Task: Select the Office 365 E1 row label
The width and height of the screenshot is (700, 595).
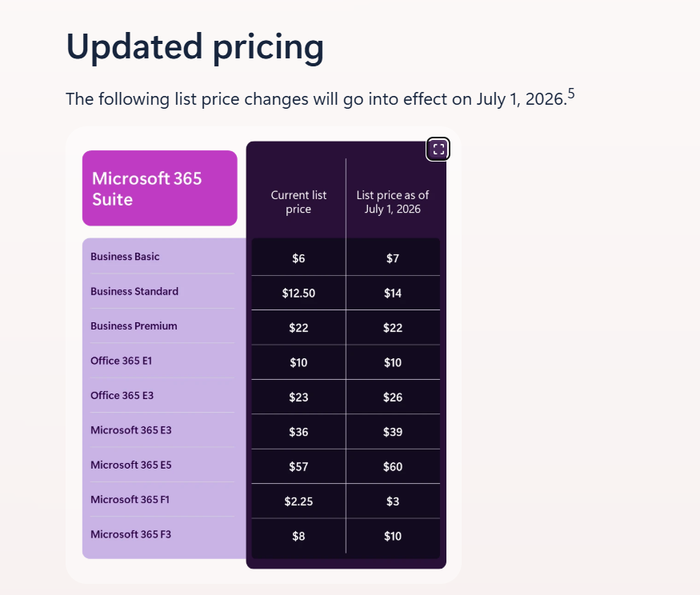Action: tap(121, 361)
